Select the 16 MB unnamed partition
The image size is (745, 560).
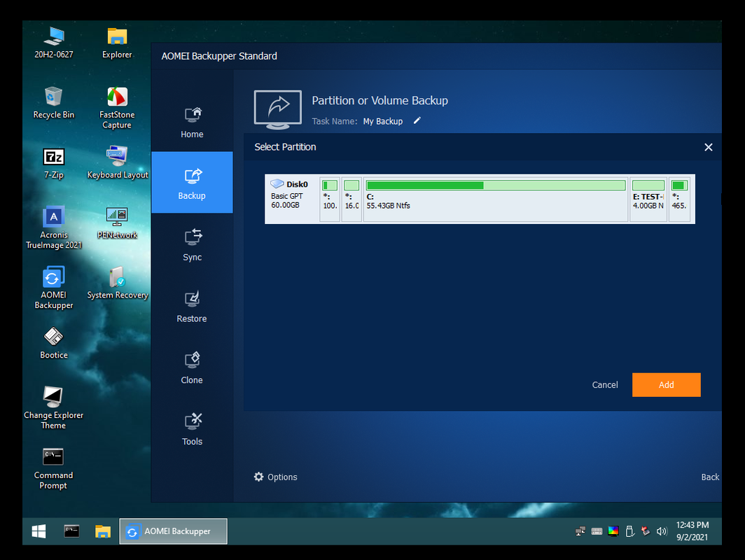pos(351,199)
